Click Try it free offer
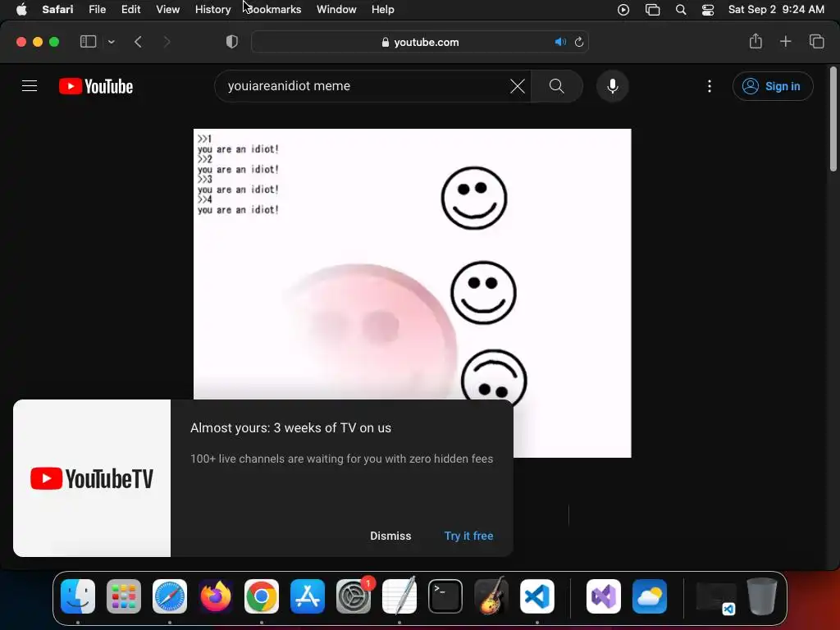840x630 pixels. pos(468,536)
